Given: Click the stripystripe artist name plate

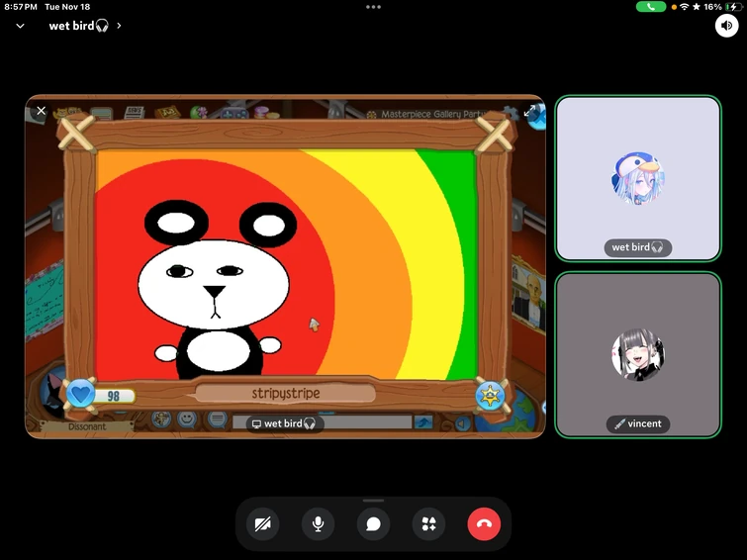Looking at the screenshot, I should click(x=285, y=394).
